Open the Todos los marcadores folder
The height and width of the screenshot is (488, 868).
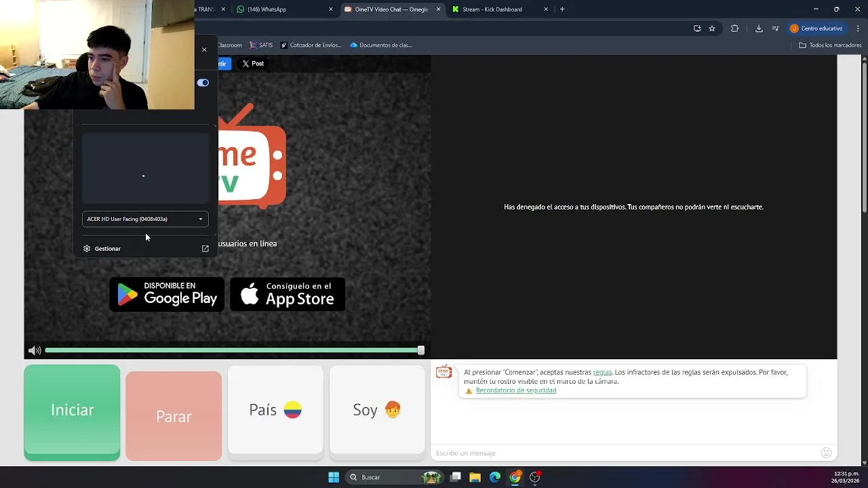830,45
